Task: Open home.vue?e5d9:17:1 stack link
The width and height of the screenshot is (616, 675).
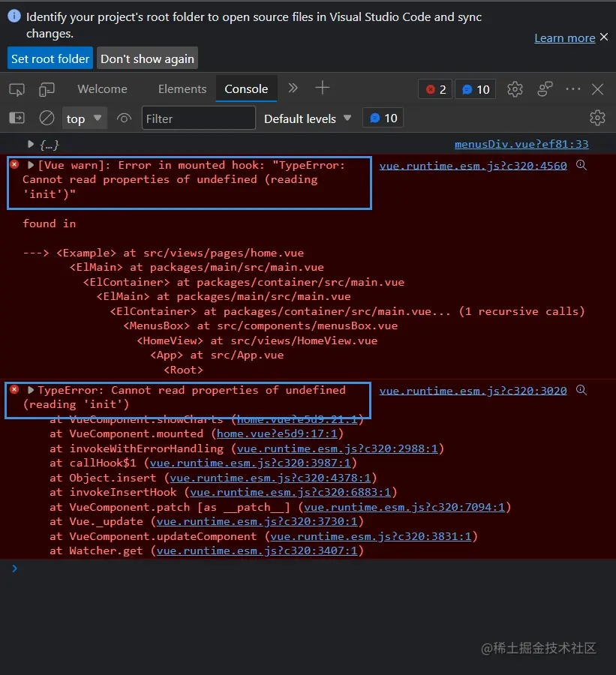Action: pyautogui.click(x=277, y=434)
